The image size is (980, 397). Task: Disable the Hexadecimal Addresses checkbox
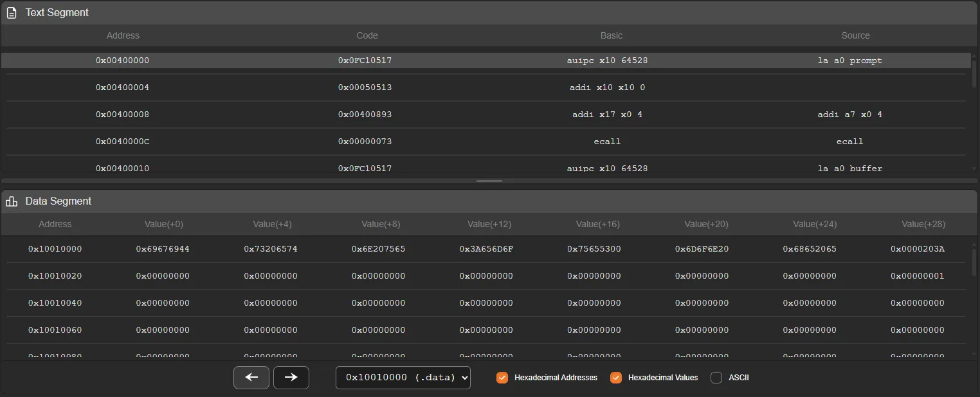click(502, 378)
